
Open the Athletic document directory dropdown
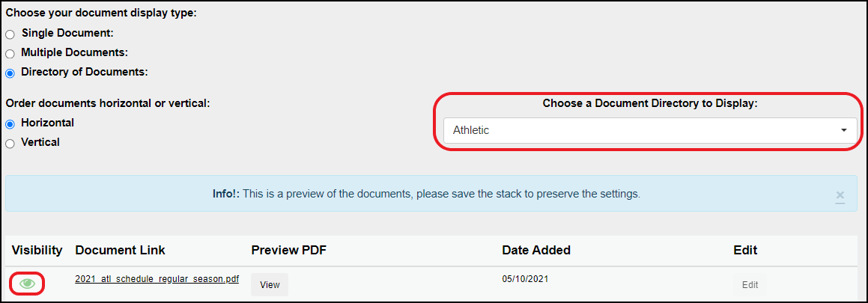tap(650, 130)
